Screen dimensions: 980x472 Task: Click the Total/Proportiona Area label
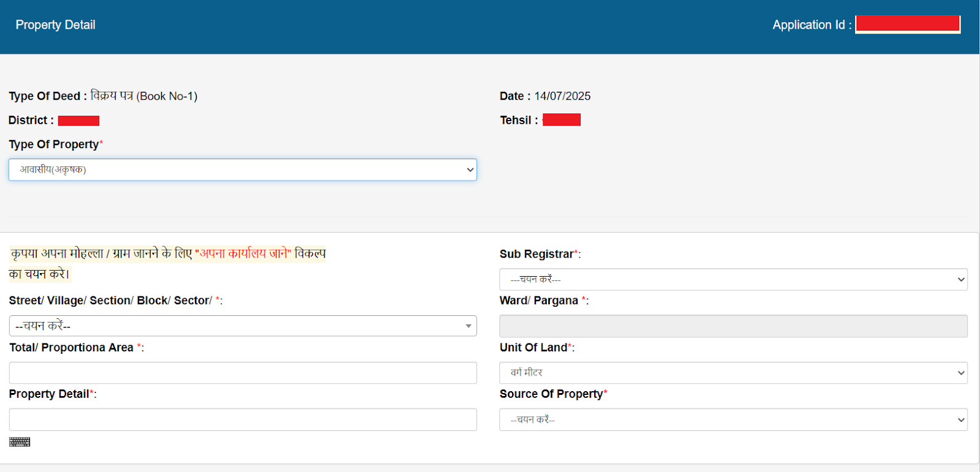pyautogui.click(x=71, y=348)
